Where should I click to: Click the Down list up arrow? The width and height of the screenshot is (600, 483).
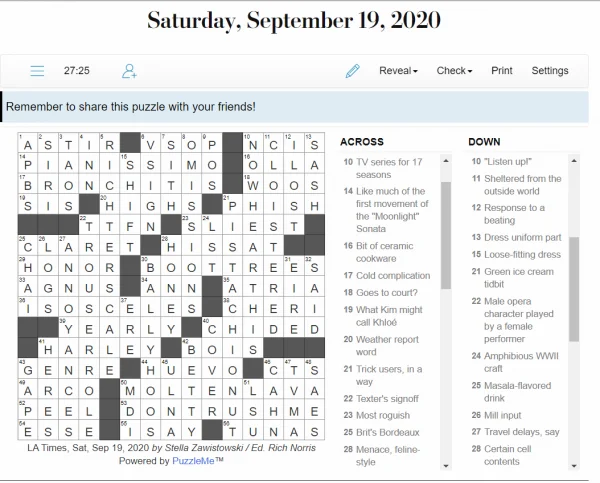pos(574,161)
